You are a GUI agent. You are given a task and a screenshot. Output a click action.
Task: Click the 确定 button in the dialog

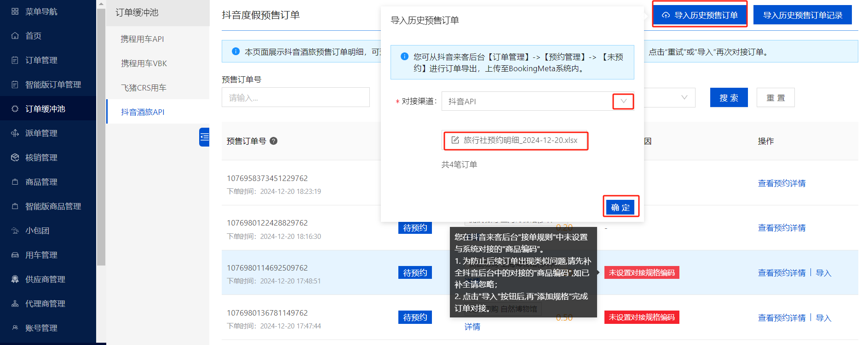620,207
